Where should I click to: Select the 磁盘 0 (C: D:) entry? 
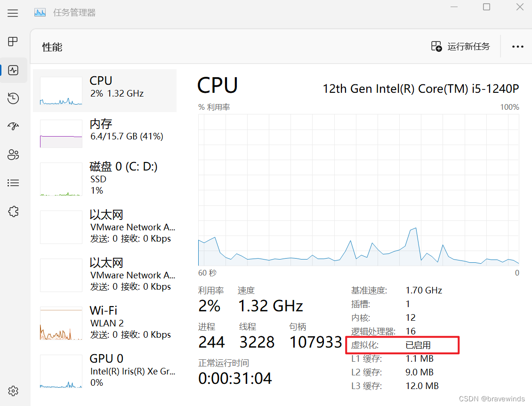(105, 179)
